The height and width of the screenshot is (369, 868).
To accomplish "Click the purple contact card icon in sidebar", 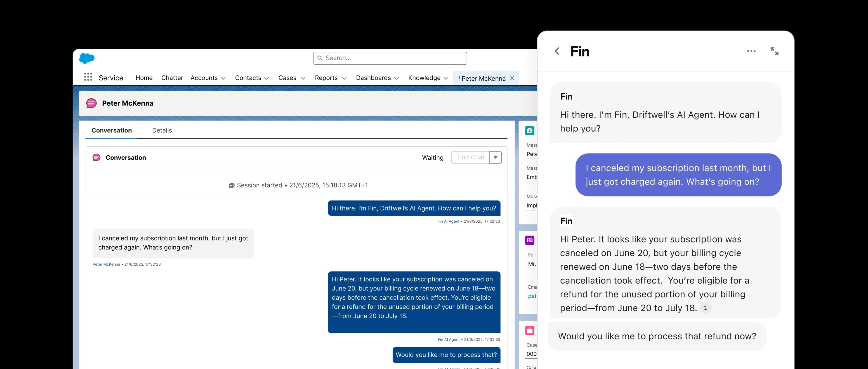I will pyautogui.click(x=530, y=240).
